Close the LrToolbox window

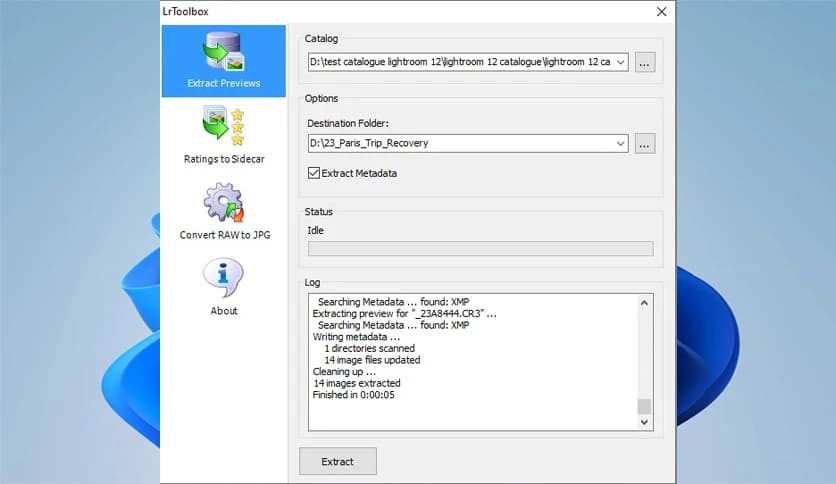(661, 12)
